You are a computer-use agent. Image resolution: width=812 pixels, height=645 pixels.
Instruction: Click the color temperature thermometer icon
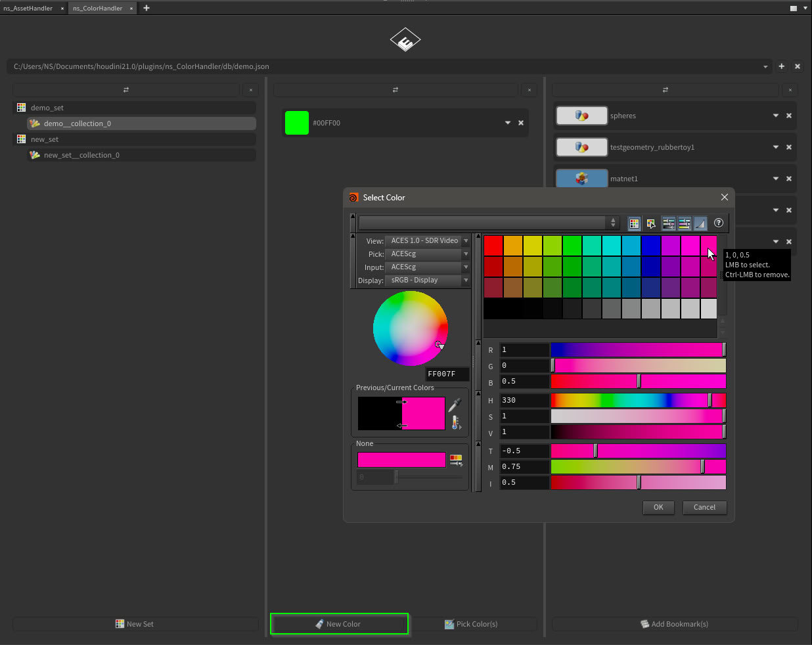tap(456, 422)
